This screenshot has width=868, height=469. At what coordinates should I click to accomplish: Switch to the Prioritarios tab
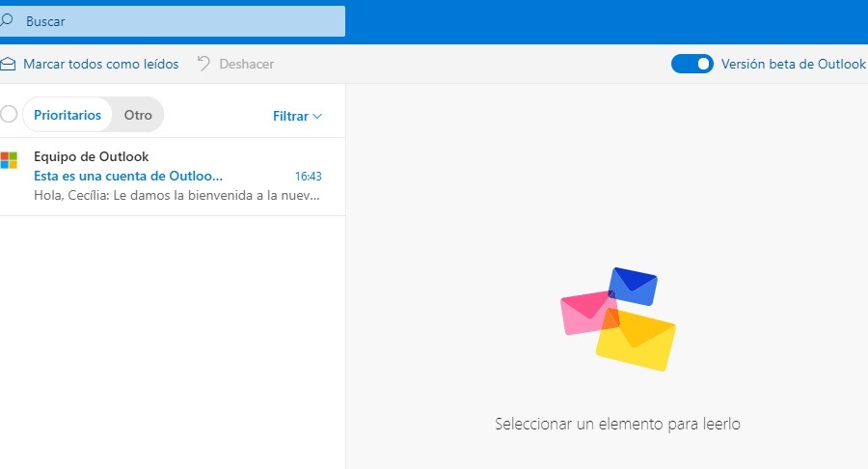(68, 115)
